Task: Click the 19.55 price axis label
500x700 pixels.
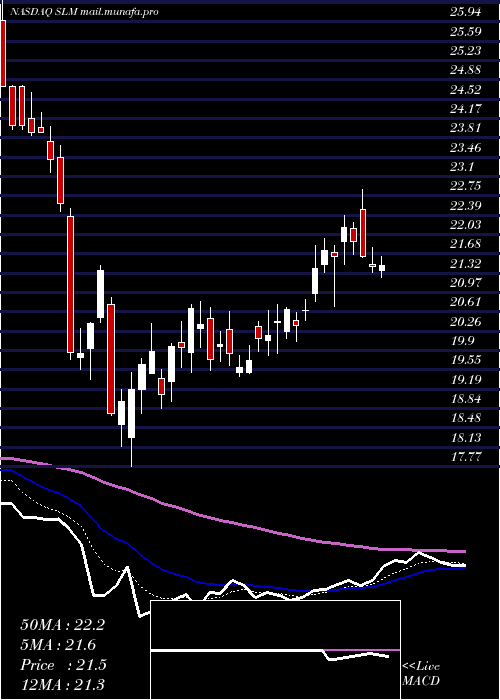Action: (466, 360)
